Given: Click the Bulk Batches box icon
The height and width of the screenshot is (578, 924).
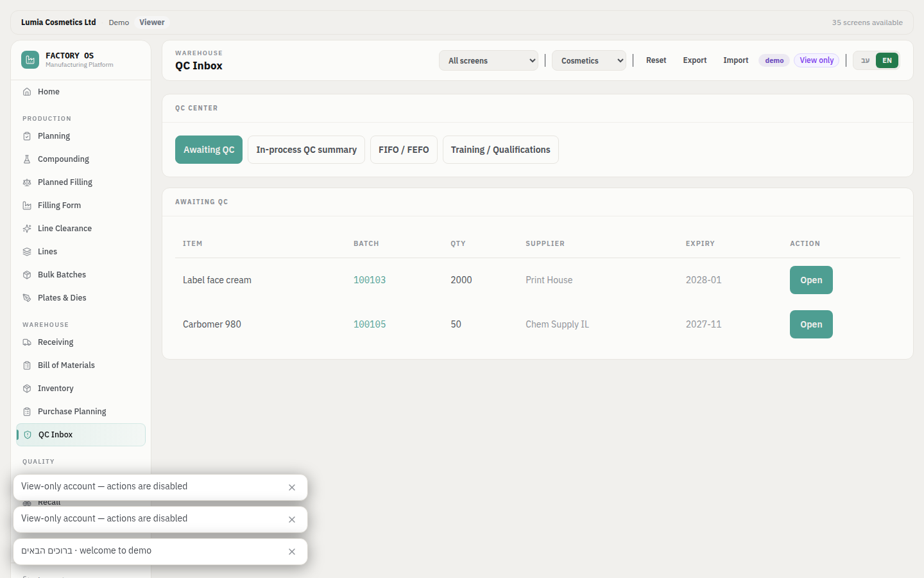Looking at the screenshot, I should (x=27, y=275).
